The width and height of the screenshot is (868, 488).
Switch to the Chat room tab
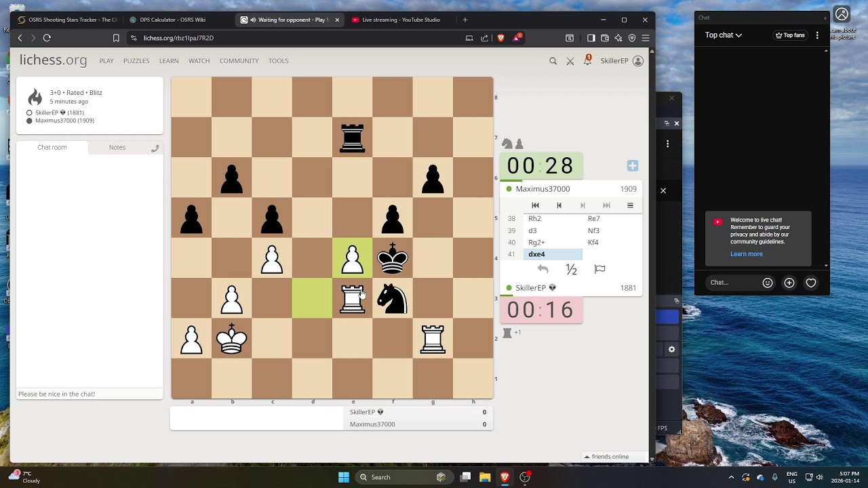[x=52, y=147]
